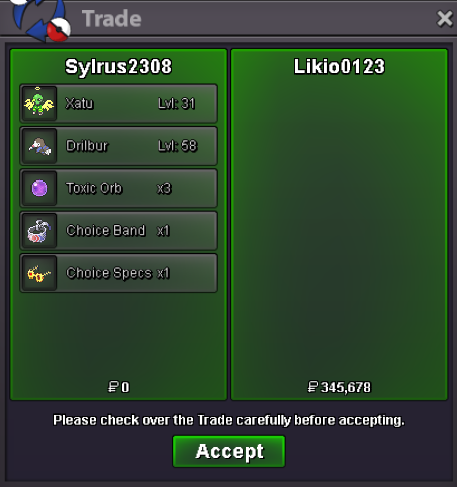Click Likio0123's 345,678 money offer

(x=346, y=387)
